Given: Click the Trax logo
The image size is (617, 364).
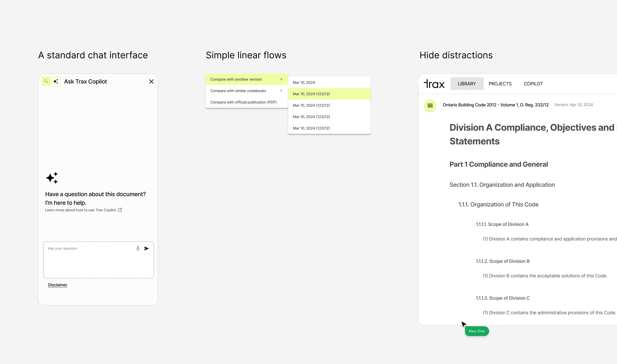Looking at the screenshot, I should pos(434,84).
